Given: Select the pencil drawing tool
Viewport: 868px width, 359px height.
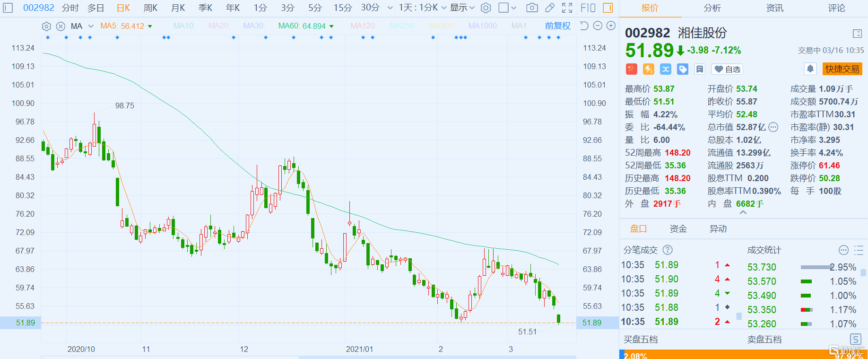Looking at the screenshot, I should click(x=550, y=8).
